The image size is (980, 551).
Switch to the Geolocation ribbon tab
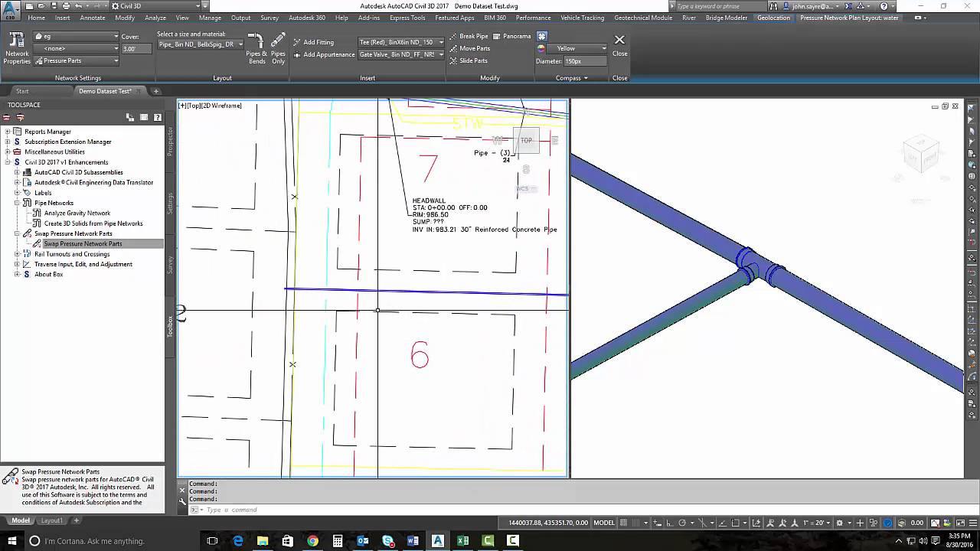pos(773,18)
